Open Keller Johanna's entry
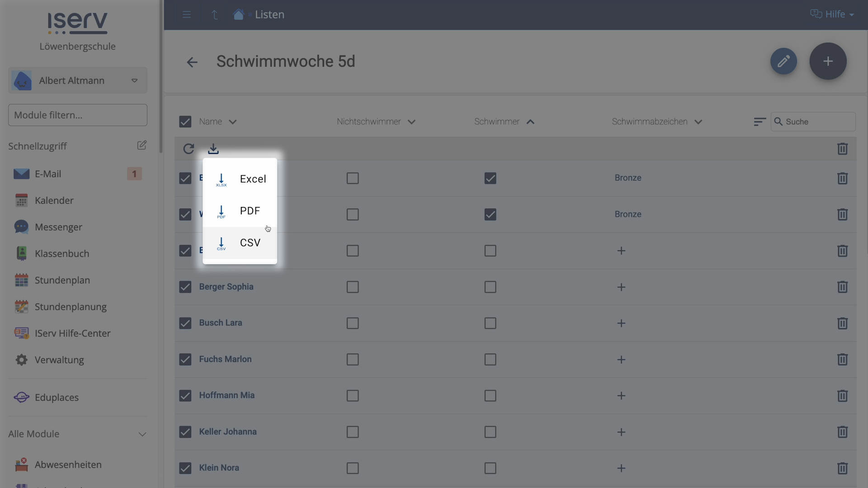 pyautogui.click(x=227, y=432)
